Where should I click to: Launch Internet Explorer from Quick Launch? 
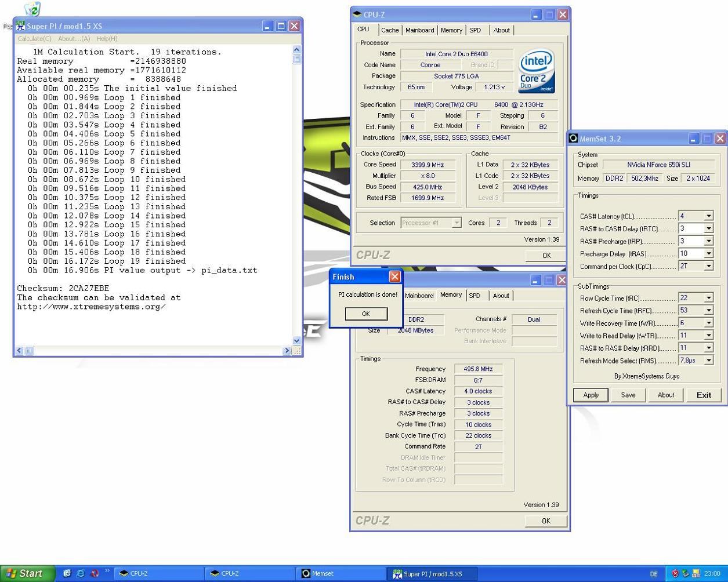point(81,573)
